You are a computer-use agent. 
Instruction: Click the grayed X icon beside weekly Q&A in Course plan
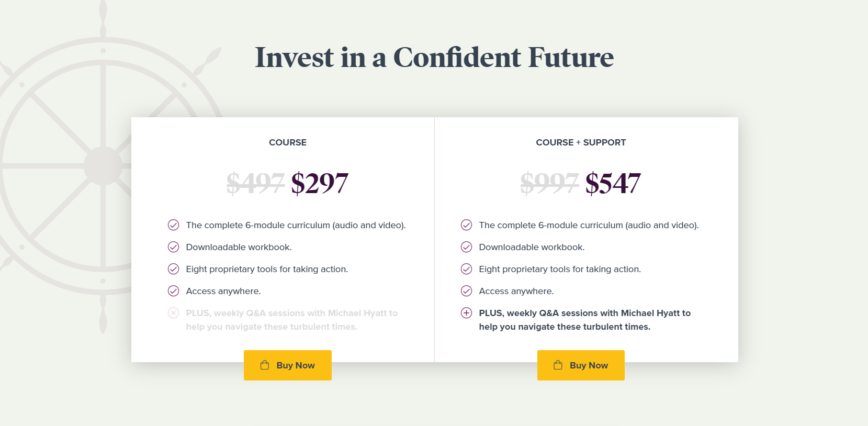click(173, 313)
